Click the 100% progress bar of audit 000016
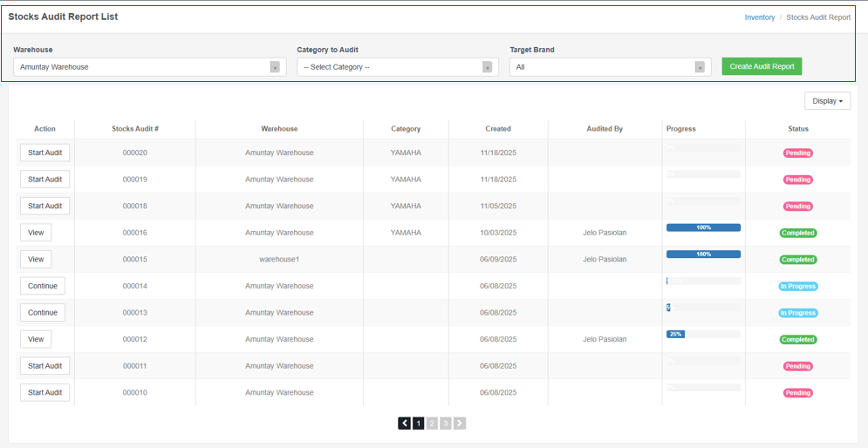 click(x=703, y=227)
